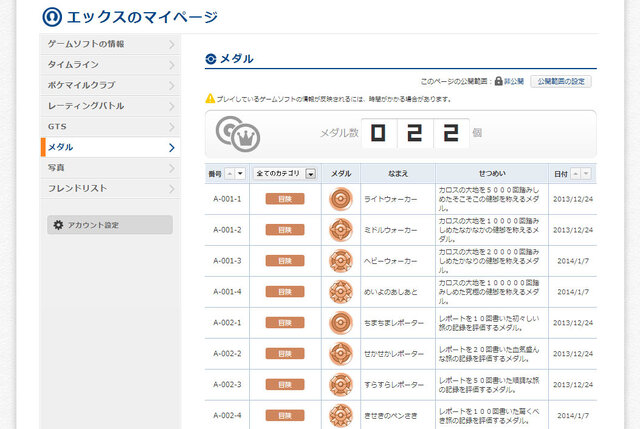Click the lock icon beside 非公開
This screenshot has height=429, width=640.
pyautogui.click(x=498, y=81)
